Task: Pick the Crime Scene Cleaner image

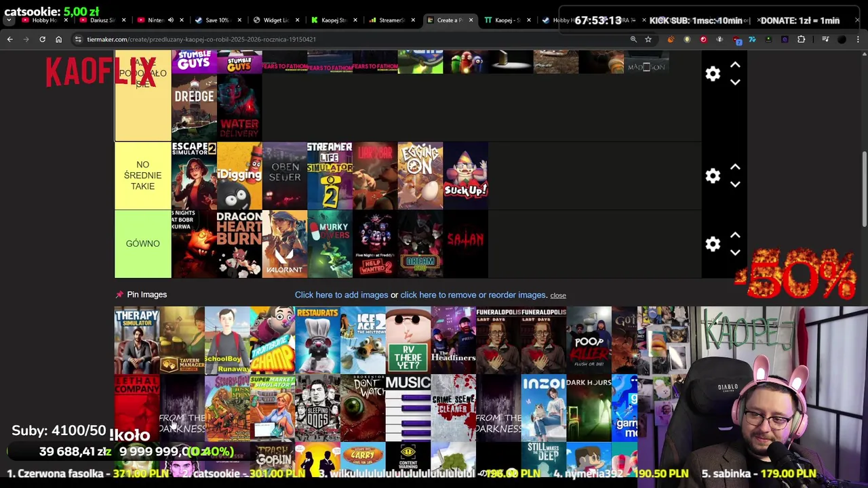Action: 453,408
